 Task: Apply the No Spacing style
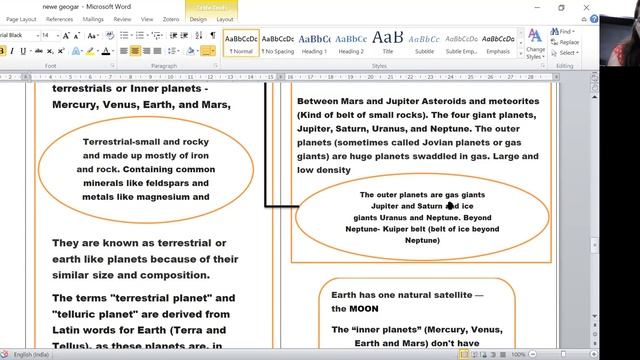[278, 43]
